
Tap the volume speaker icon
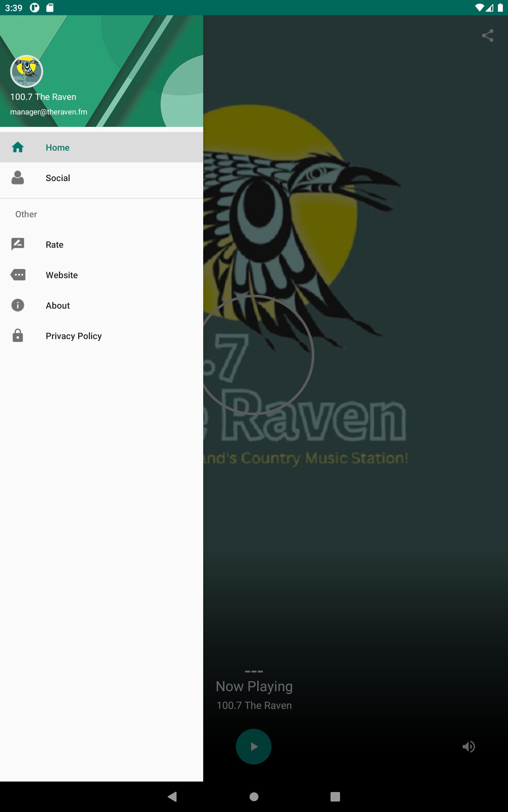(469, 747)
